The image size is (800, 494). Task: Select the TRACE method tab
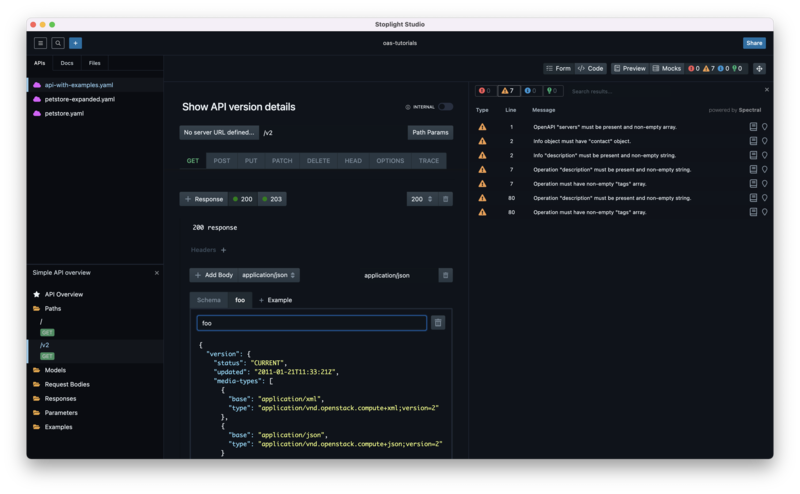429,161
